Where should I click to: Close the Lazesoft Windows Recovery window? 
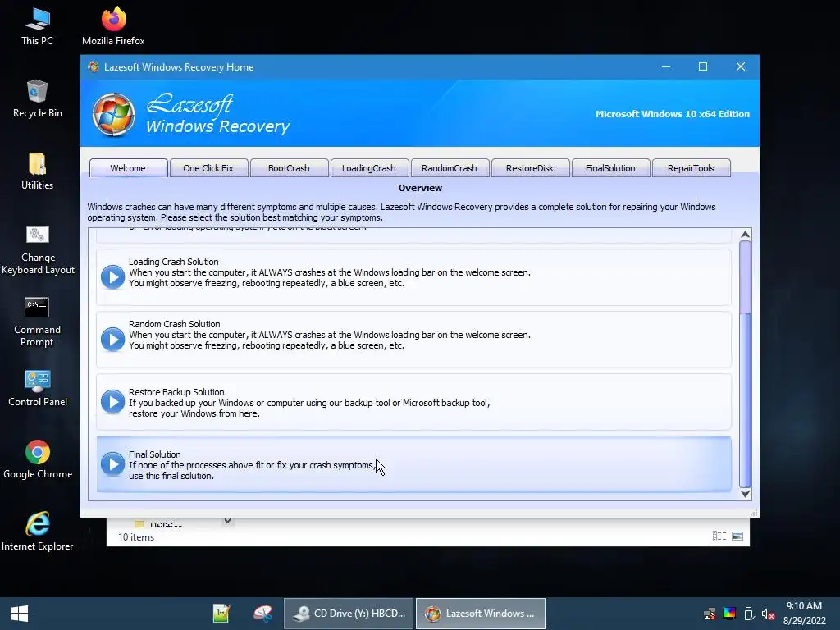(x=741, y=67)
